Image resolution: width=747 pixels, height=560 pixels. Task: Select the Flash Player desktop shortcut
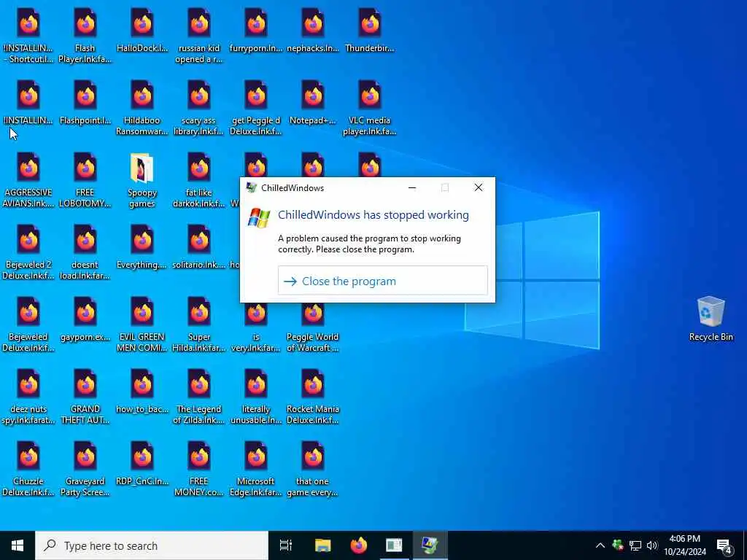tap(85, 36)
